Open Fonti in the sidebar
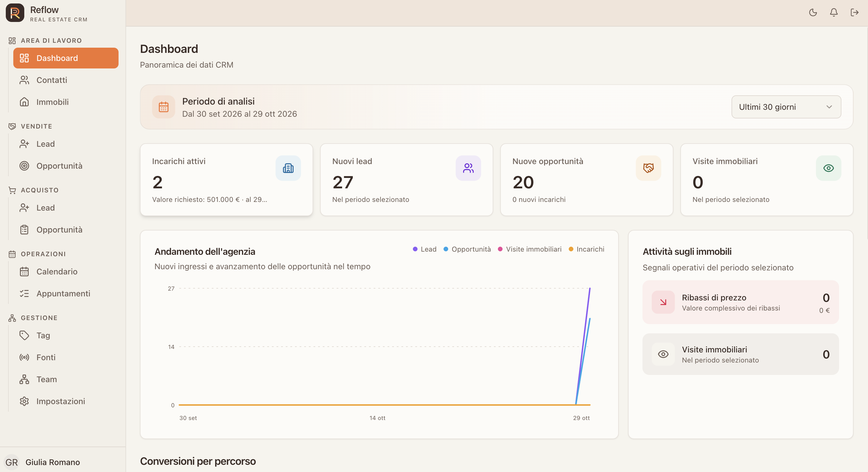Image resolution: width=868 pixels, height=472 pixels. click(66, 357)
